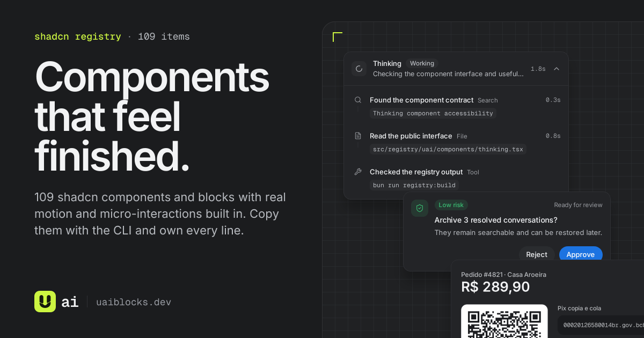Click the bun run registry:build command chip
The width and height of the screenshot is (644, 338).
[x=414, y=185]
